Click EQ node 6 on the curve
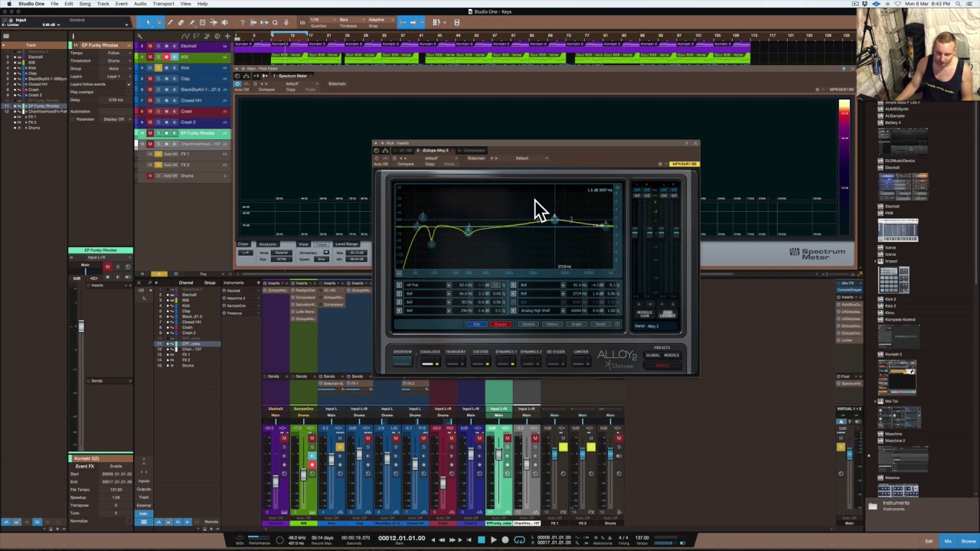 point(554,220)
